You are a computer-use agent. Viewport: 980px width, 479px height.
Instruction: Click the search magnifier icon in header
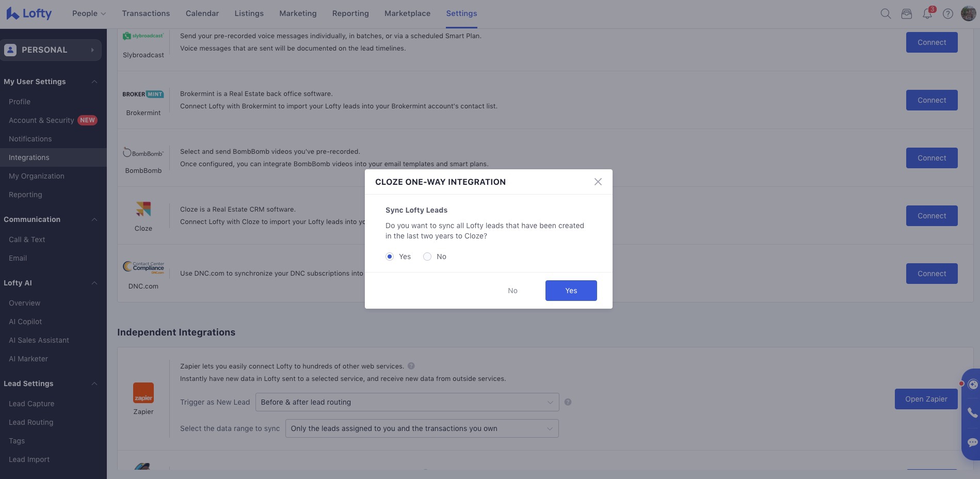coord(886,14)
